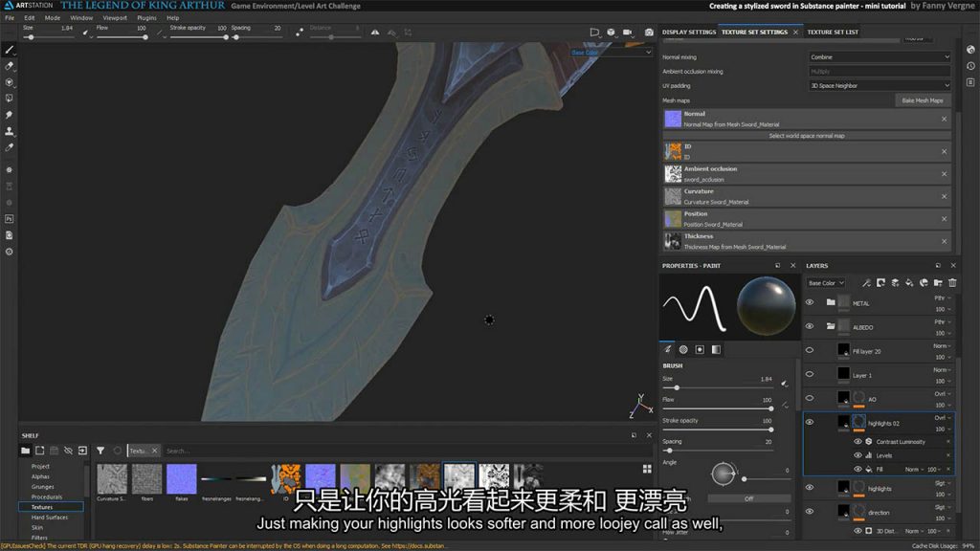Switch viewport to 3D cube view icon

coord(611,32)
